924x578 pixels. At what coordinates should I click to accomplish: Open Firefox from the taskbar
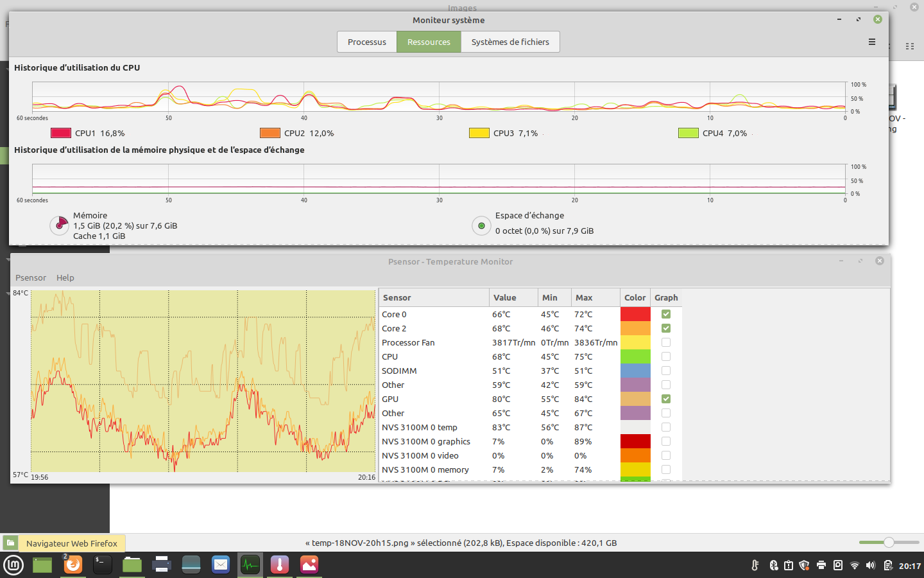pos(73,565)
